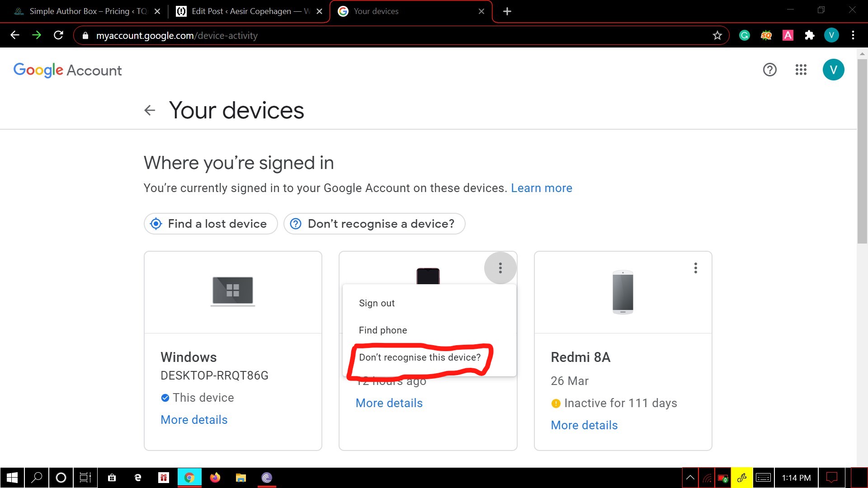The image size is (868, 488).
Task: Click the Google Account avatar icon
Action: pos(834,70)
